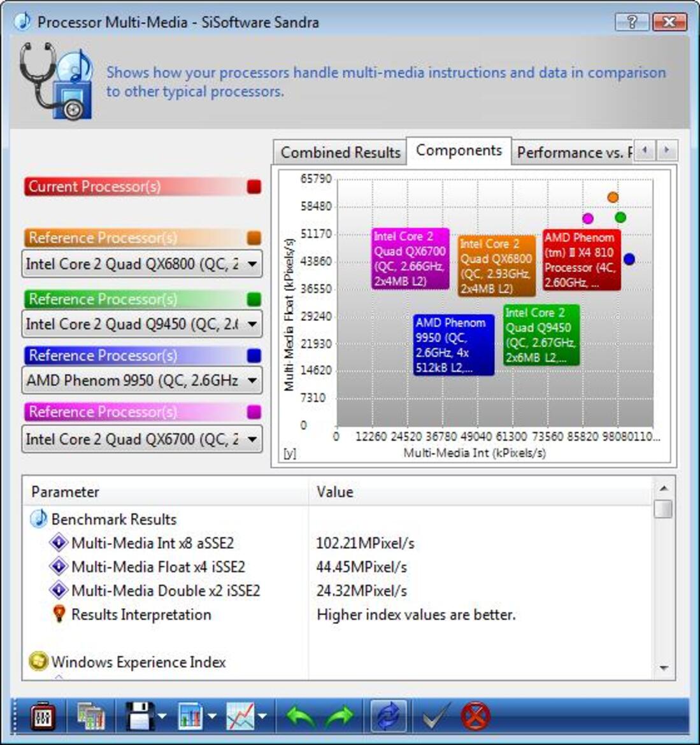Click the Value column header
This screenshot has width=700, height=745.
(x=480, y=492)
